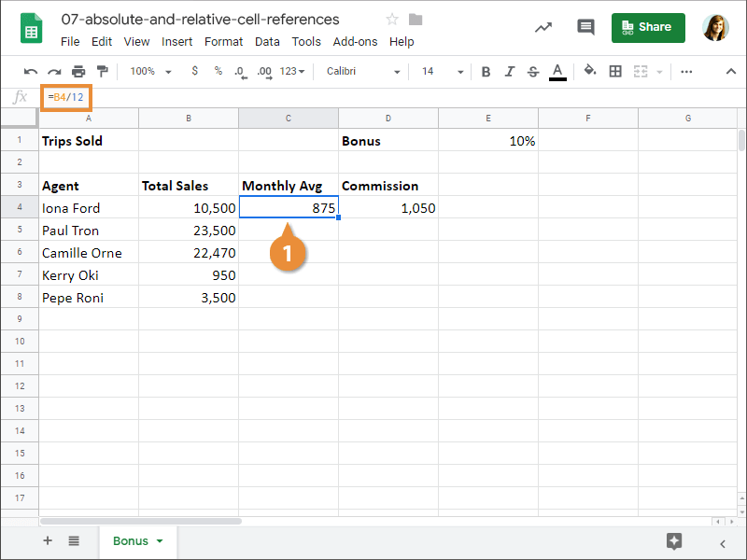Image resolution: width=747 pixels, height=560 pixels.
Task: Click the Paint format tool
Action: tap(103, 72)
